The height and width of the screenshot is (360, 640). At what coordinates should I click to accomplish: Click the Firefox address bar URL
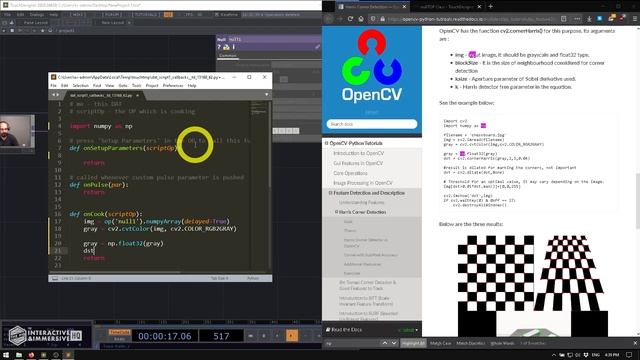pyautogui.click(x=473, y=19)
